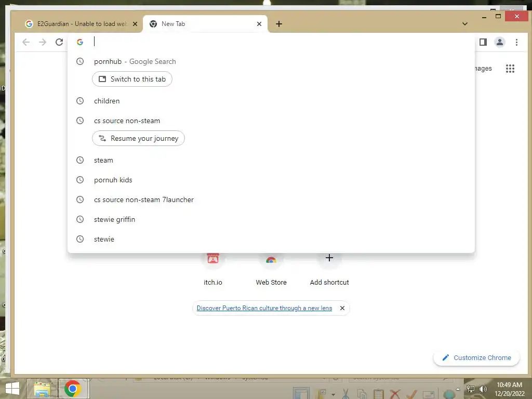Click the taskbar clock showing 10:49 AM
The image size is (532, 399).
pos(509,389)
